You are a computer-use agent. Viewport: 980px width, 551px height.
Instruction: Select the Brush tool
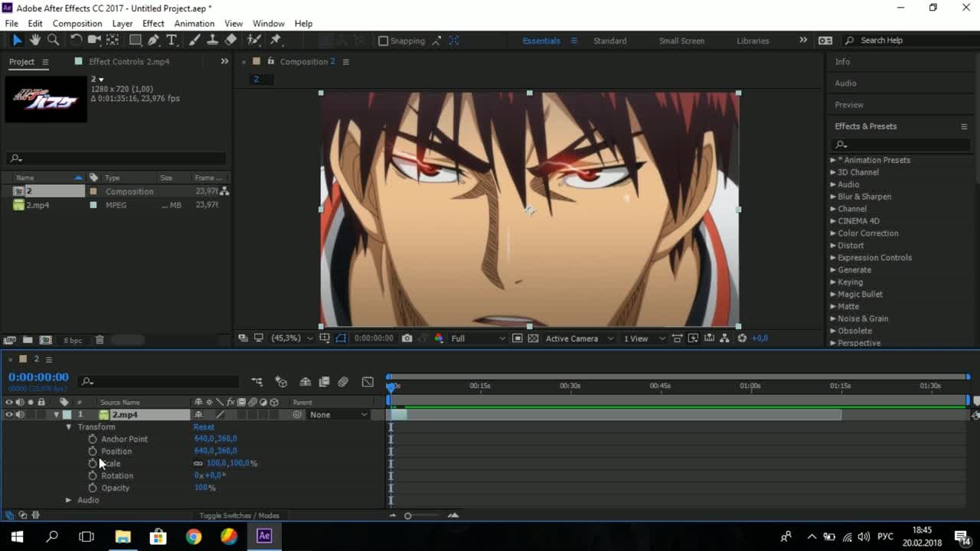click(194, 40)
